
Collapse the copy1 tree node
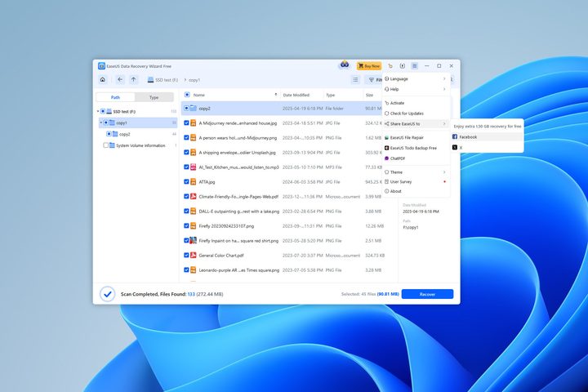pos(101,122)
